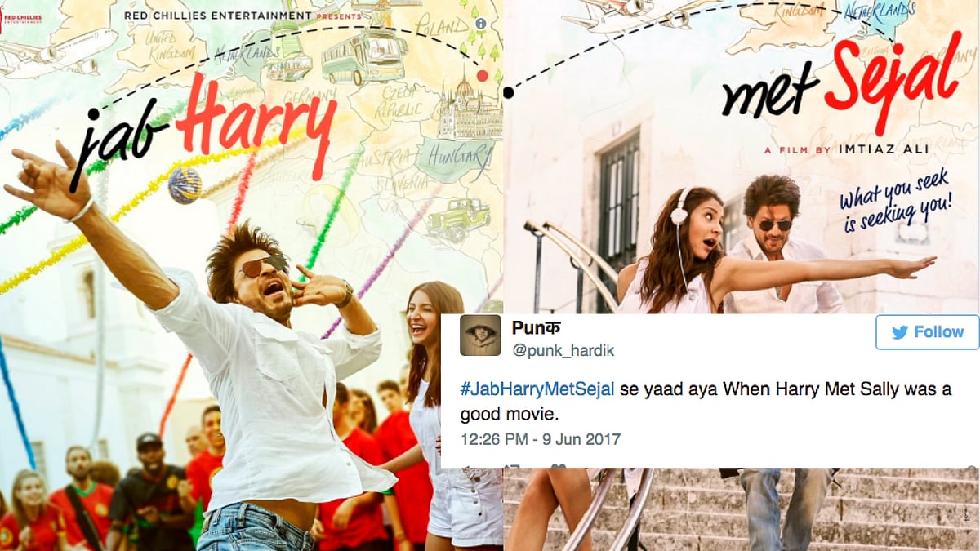Click the green bus illustration on the map
The width and height of the screenshot is (980, 551).
pyautogui.click(x=363, y=57)
